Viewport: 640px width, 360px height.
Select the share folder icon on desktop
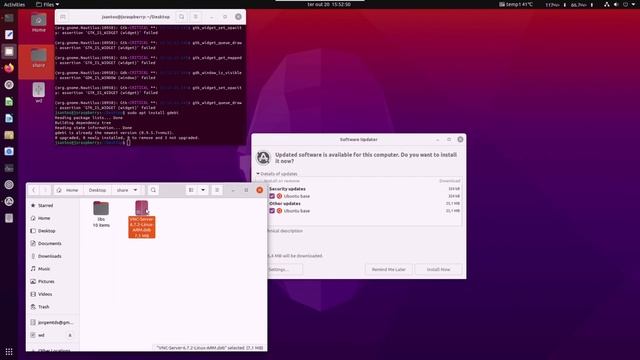click(x=39, y=58)
